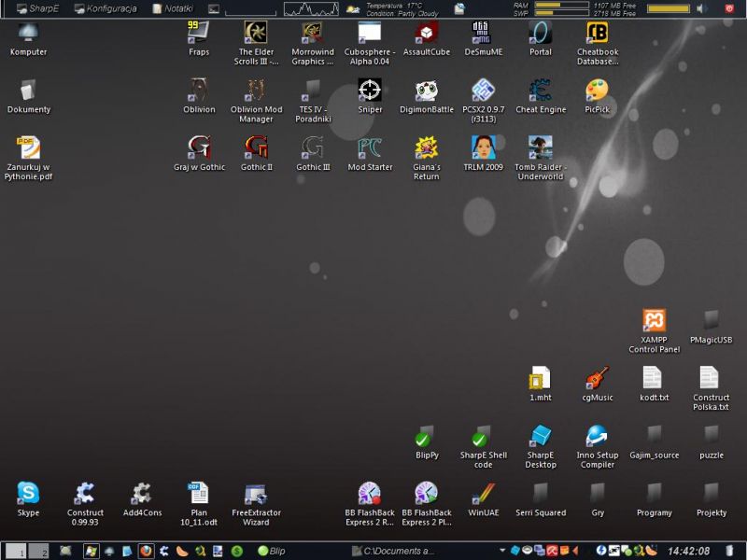Open PCSX2 0.9.7 emulator
Viewport: 747px width, 560px height.
click(x=483, y=101)
